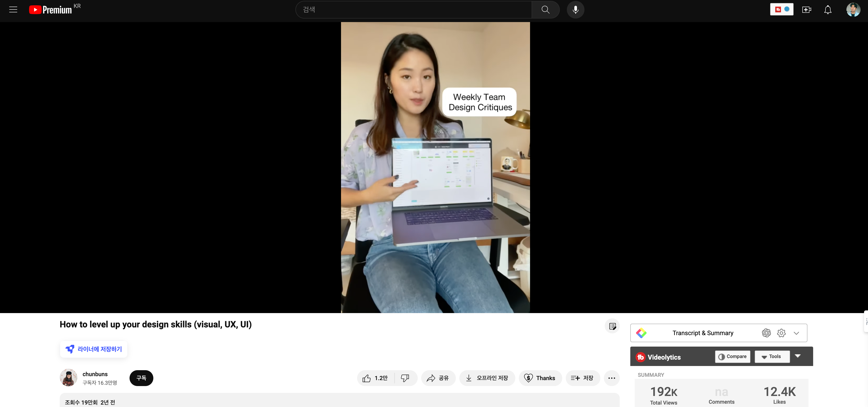Open the notifications bell
Image resolution: width=868 pixels, height=407 pixels.
click(x=827, y=10)
